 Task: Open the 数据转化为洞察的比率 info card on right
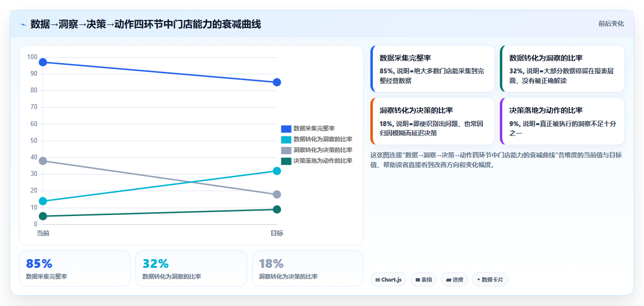[x=562, y=68]
